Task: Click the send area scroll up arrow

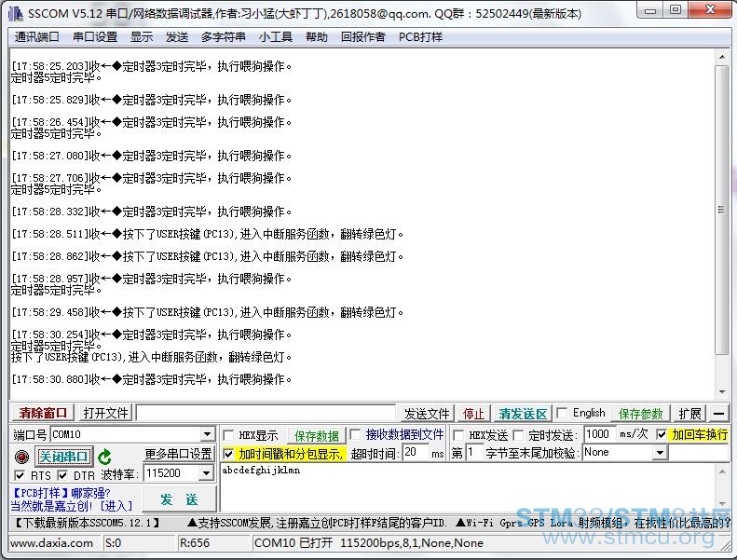Action: coord(721,471)
